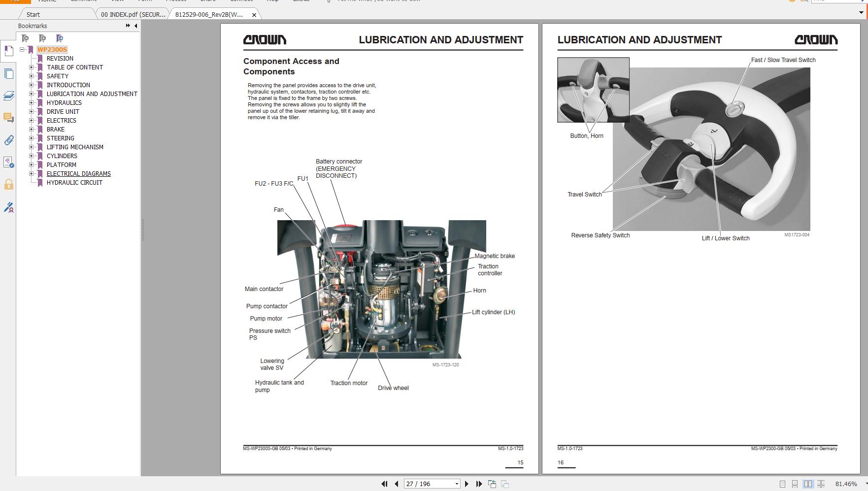Click the delete bookmark icon
The width and height of the screenshot is (868, 491).
point(25,38)
